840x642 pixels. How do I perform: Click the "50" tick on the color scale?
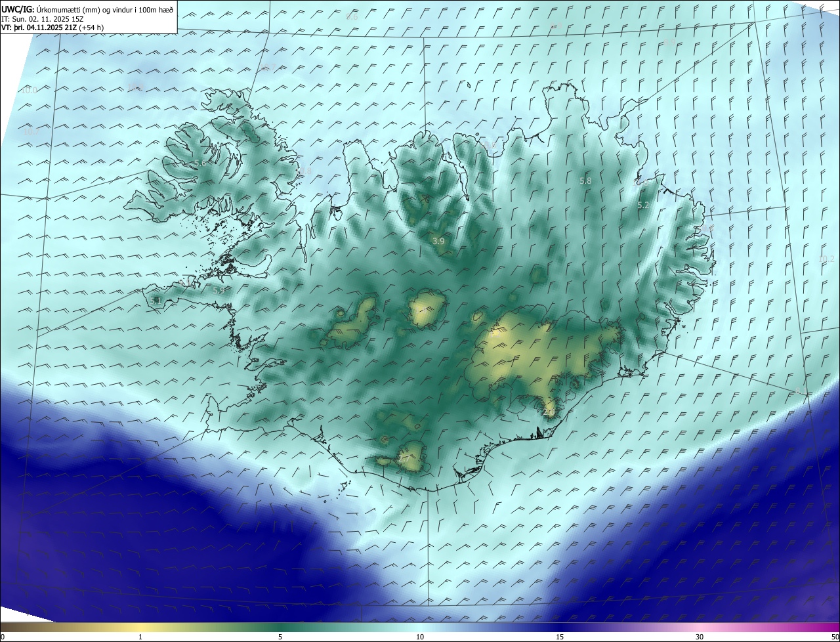click(x=835, y=637)
